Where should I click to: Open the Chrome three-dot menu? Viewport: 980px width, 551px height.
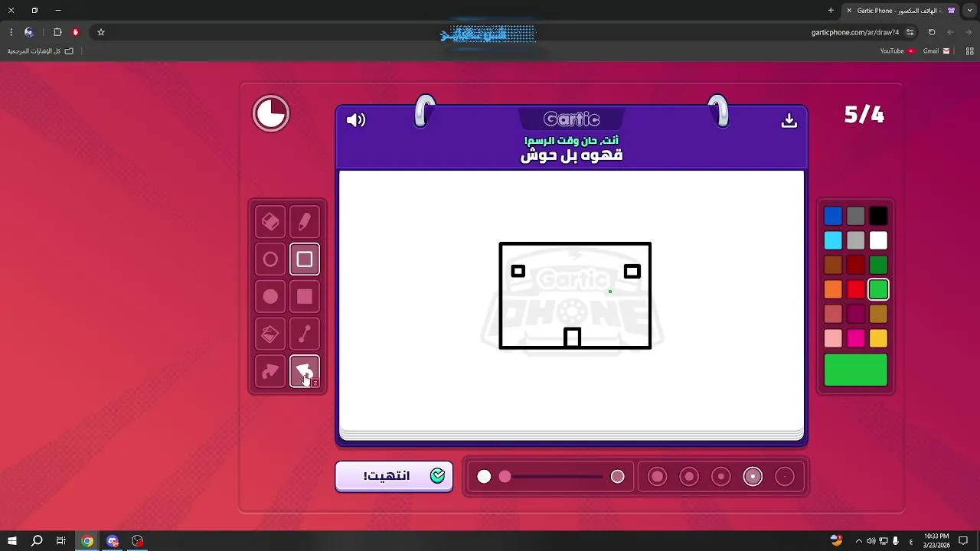pyautogui.click(x=11, y=32)
